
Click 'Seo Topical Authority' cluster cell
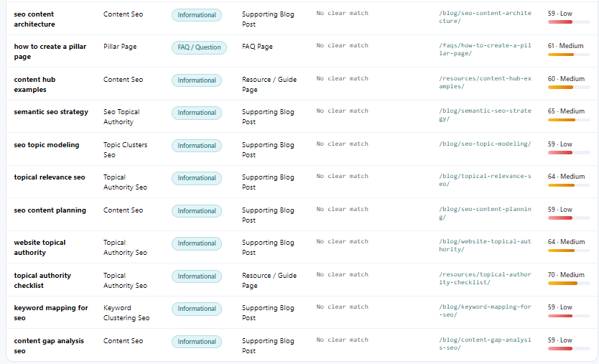[121, 117]
